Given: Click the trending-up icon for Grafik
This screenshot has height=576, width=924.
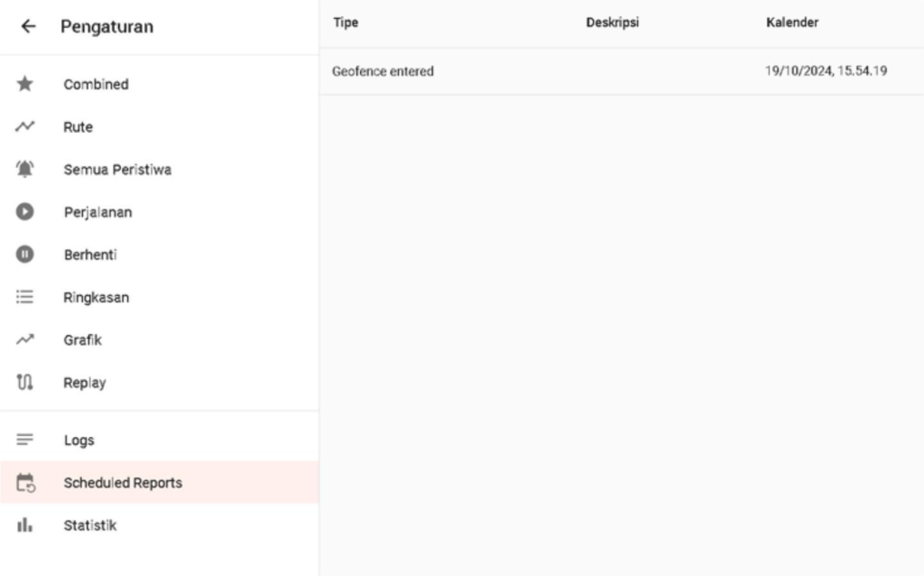Looking at the screenshot, I should 25,340.
